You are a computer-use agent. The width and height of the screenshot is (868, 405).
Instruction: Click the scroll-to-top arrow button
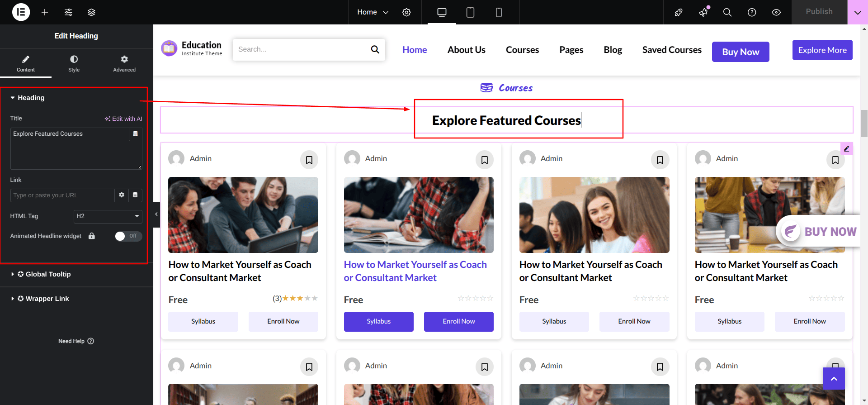click(x=834, y=379)
